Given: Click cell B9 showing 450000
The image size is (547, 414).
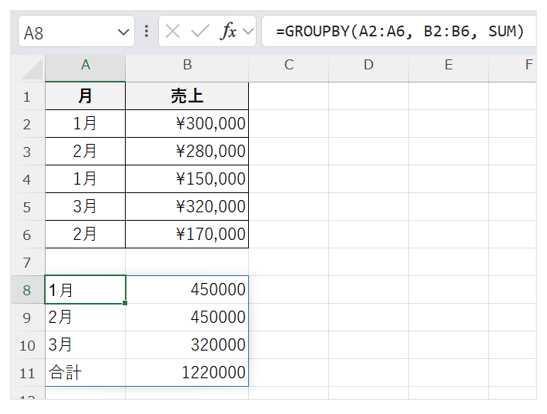Looking at the screenshot, I should pyautogui.click(x=187, y=317).
